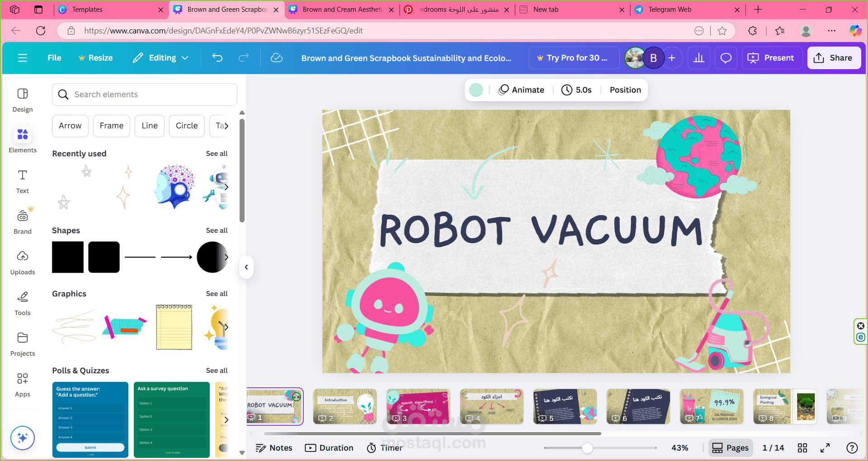Open the Design panel in sidebar
Screen dimensions: 868x461
23,100
